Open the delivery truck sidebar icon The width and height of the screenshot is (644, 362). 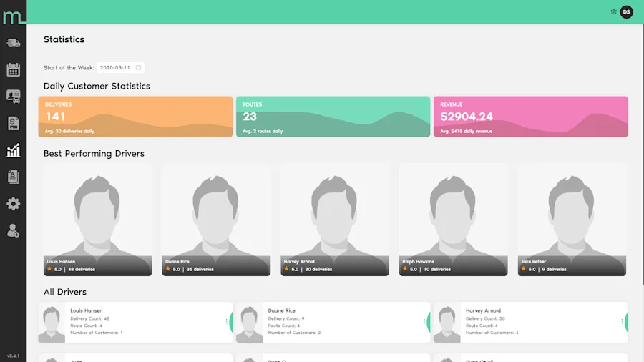tap(13, 43)
